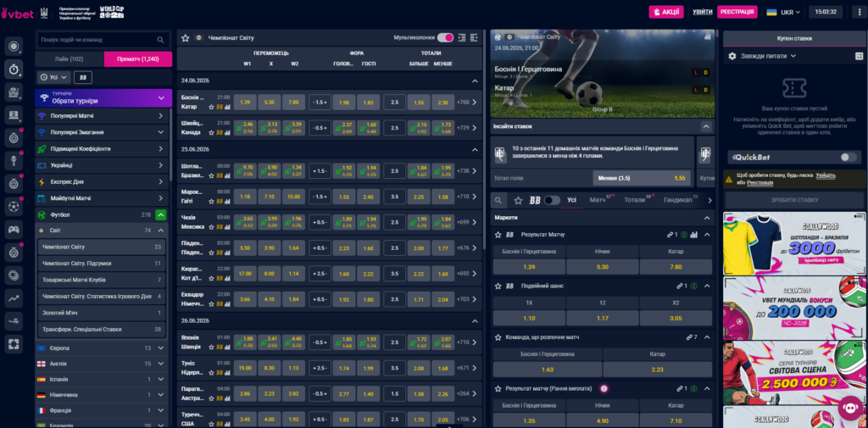Screen dimensions: 868x428
Task: Open the trend chart icon in left rail
Action: click(x=14, y=297)
